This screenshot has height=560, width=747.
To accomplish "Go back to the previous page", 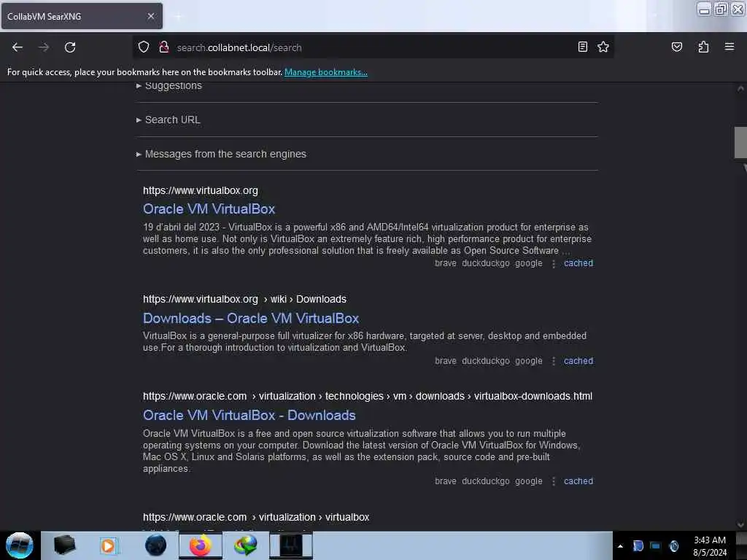I will (x=18, y=47).
